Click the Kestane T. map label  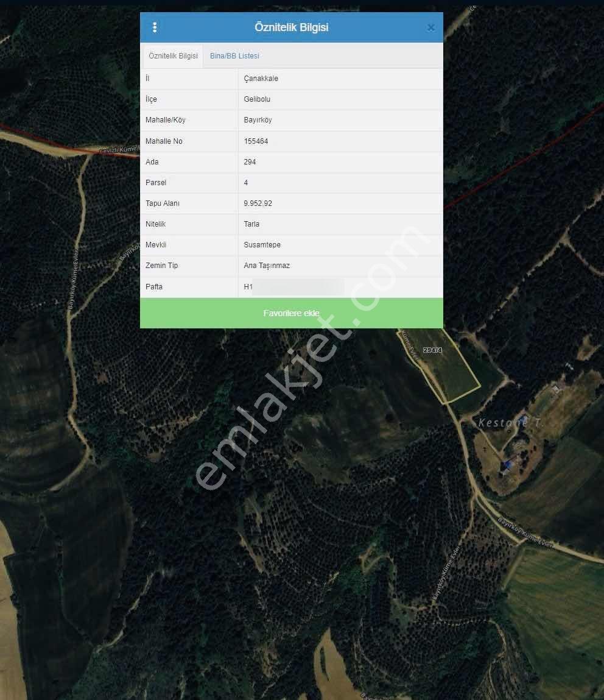tap(511, 423)
